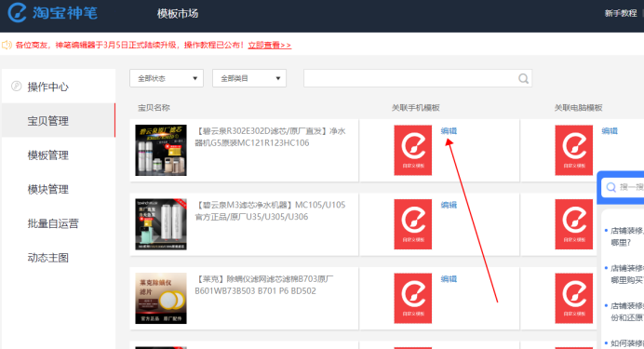Click 编辑 for first product's mobile template

point(449,130)
